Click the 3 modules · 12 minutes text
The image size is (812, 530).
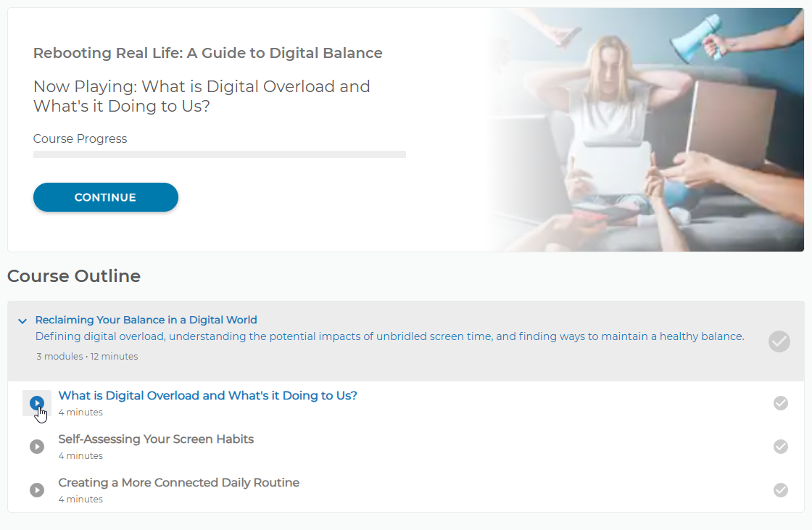tap(87, 357)
